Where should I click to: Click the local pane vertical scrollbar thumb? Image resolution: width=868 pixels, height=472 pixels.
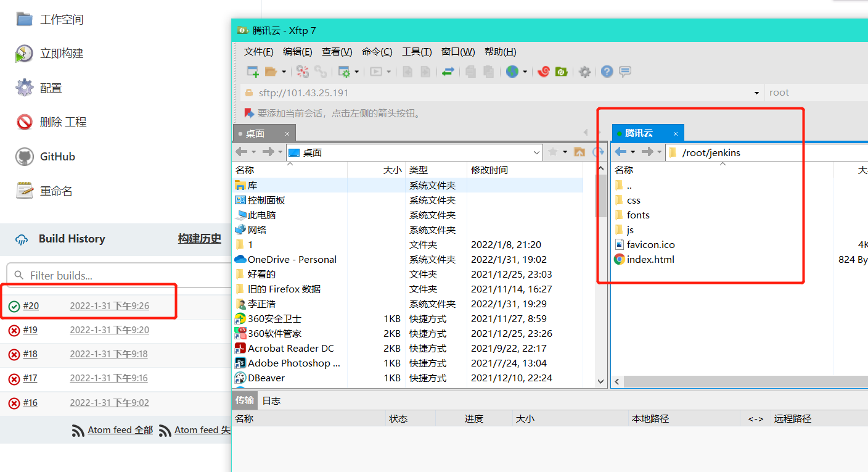click(x=602, y=196)
